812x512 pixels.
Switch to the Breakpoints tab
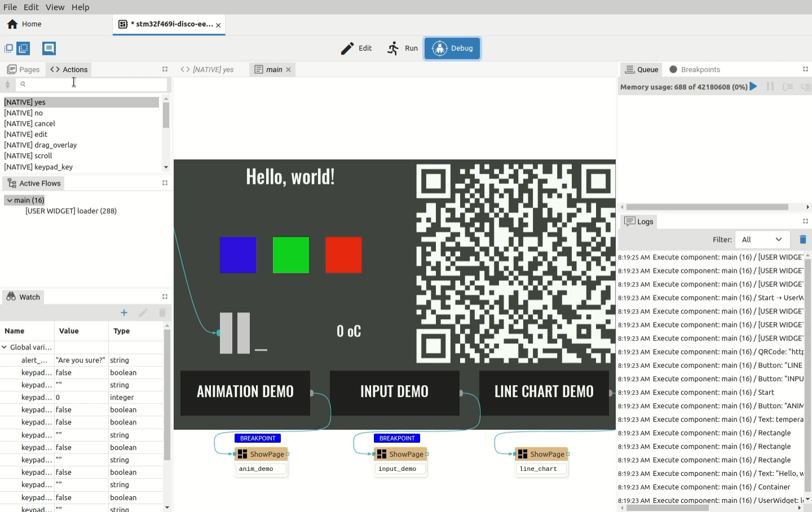point(695,69)
